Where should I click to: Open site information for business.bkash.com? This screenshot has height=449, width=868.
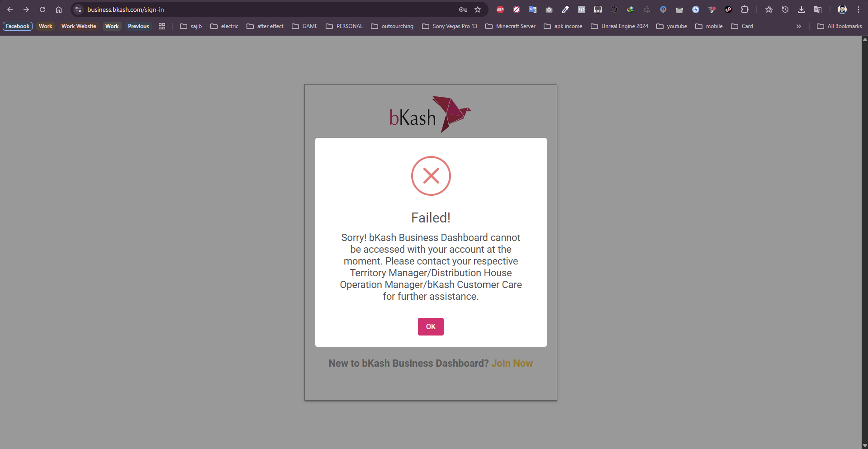[78, 9]
